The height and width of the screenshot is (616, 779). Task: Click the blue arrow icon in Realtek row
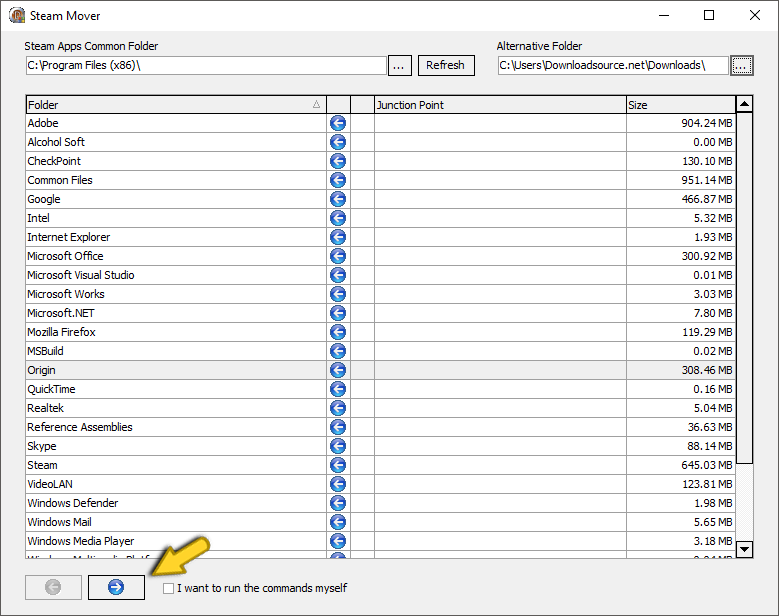pos(338,408)
